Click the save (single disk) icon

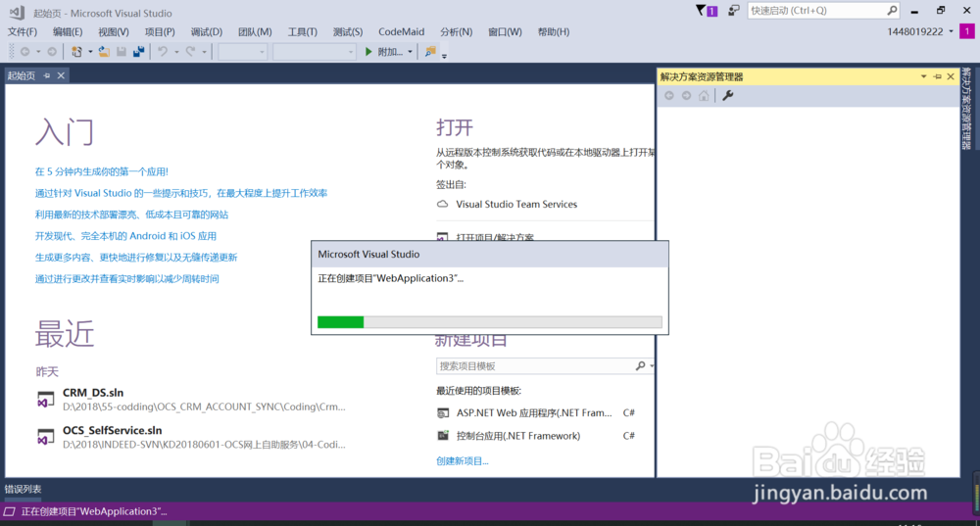(122, 52)
